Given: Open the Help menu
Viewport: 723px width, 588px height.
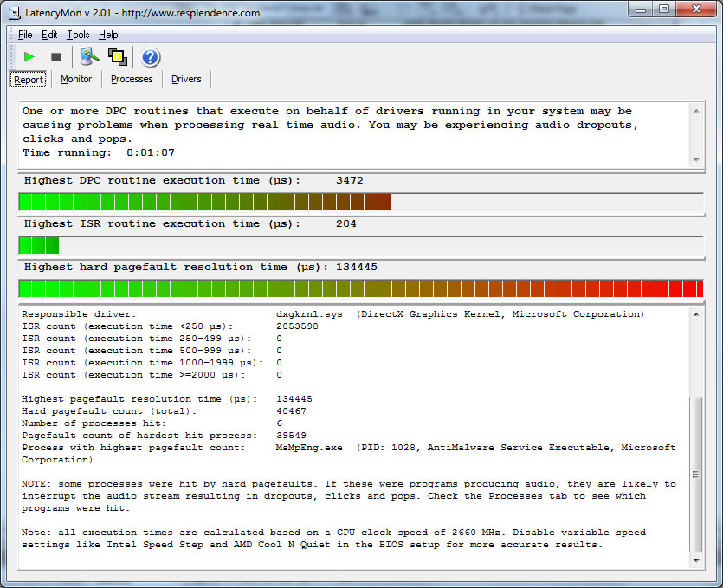Looking at the screenshot, I should (108, 35).
